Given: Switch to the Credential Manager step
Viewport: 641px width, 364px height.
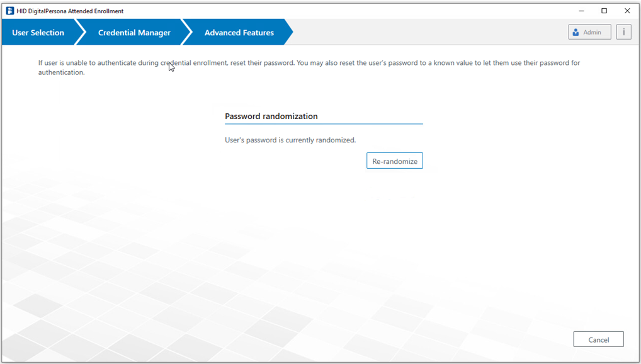Looking at the screenshot, I should coord(134,33).
